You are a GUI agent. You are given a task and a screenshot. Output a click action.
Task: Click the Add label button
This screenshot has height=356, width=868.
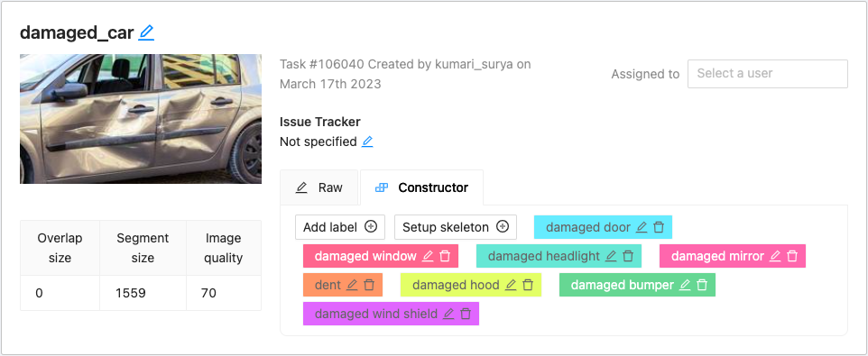point(340,227)
